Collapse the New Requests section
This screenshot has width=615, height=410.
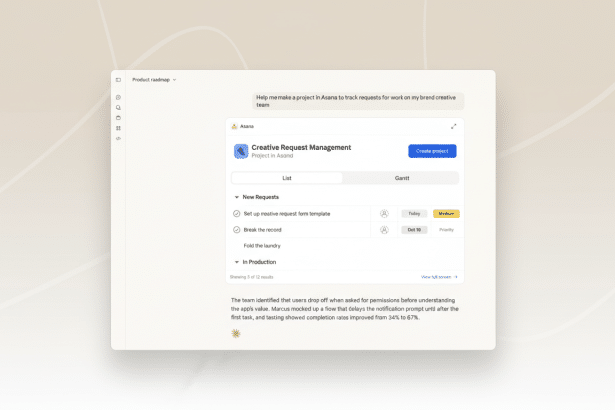click(x=237, y=197)
